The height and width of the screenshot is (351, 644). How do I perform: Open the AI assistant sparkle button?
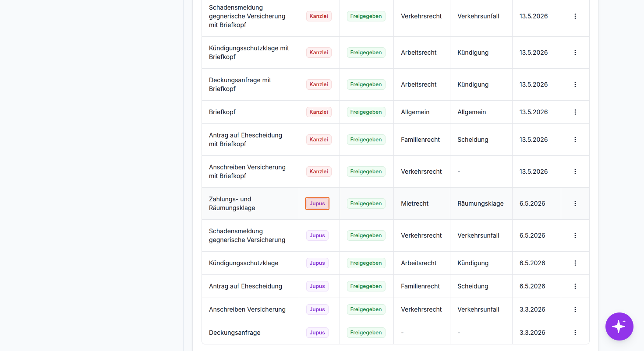619,326
